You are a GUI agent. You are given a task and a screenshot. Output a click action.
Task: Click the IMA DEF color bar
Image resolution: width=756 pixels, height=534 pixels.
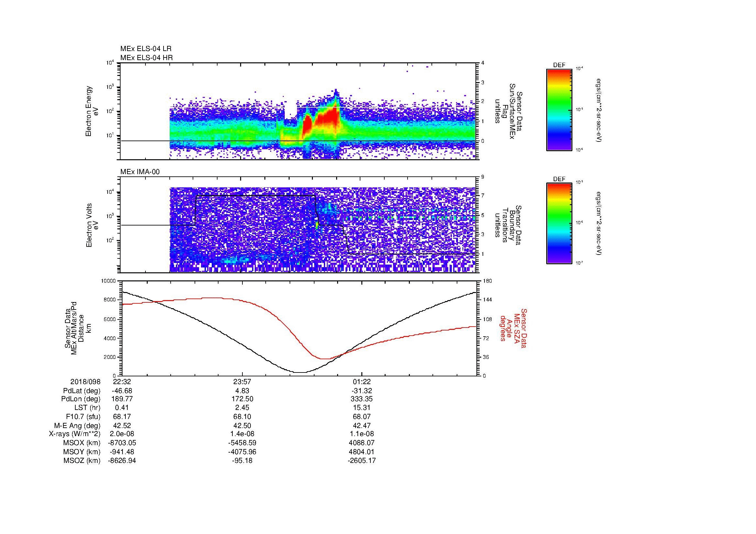tap(559, 224)
